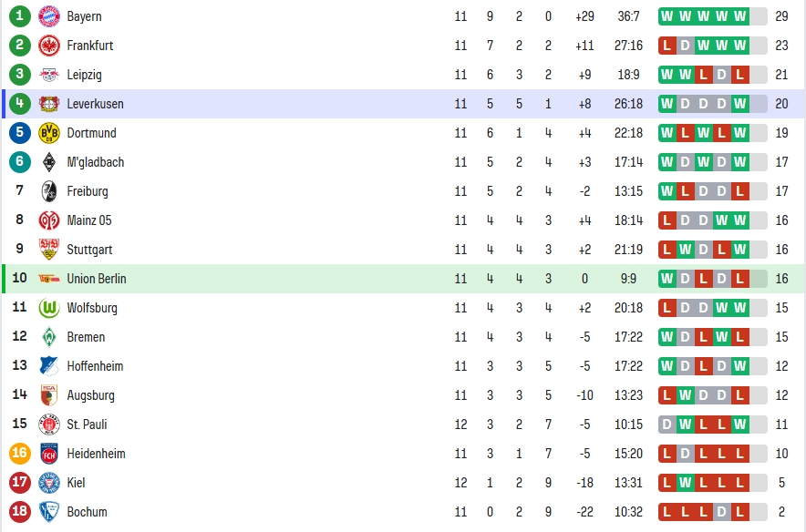This screenshot has width=806, height=532.
Task: Click rank badge 16 for Heidenheim
Action: tap(19, 454)
